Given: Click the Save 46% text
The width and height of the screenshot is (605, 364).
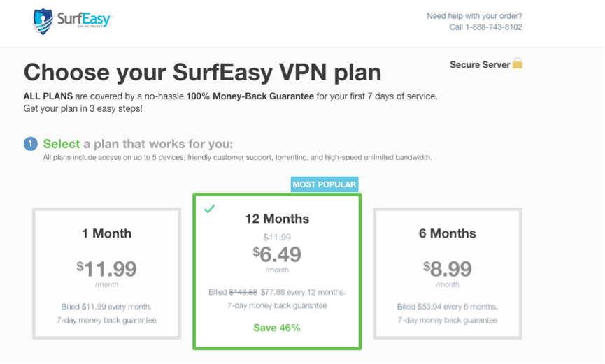Looking at the screenshot, I should pos(277,328).
